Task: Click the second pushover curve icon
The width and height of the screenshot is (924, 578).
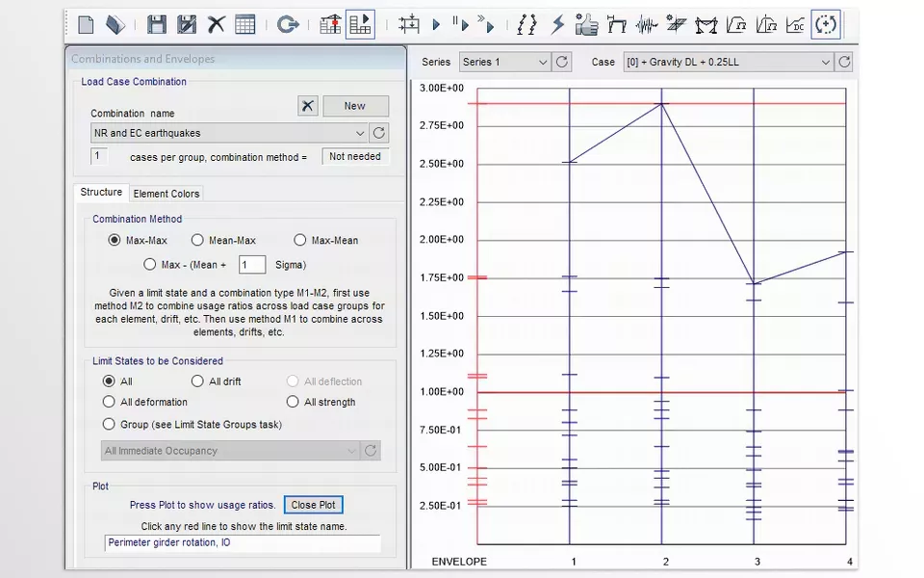Action: (766, 25)
